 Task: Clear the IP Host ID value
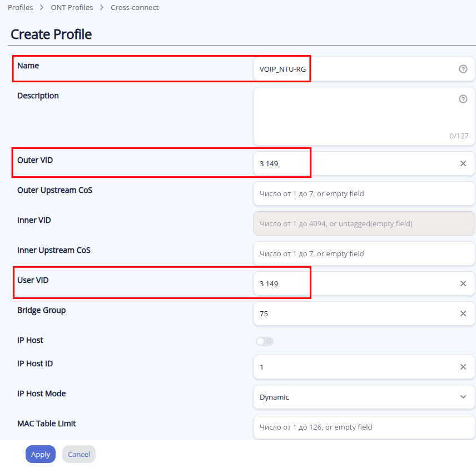pos(463,367)
